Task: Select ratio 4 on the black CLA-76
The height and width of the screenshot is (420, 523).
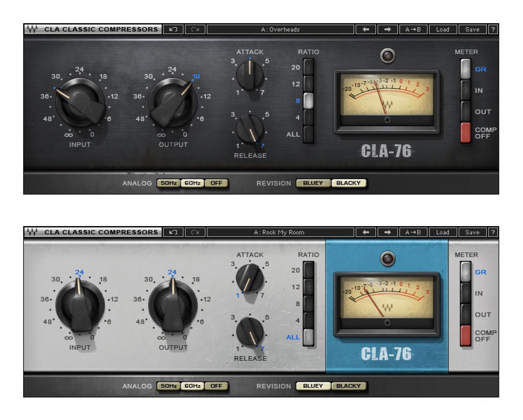Action: coord(309,118)
